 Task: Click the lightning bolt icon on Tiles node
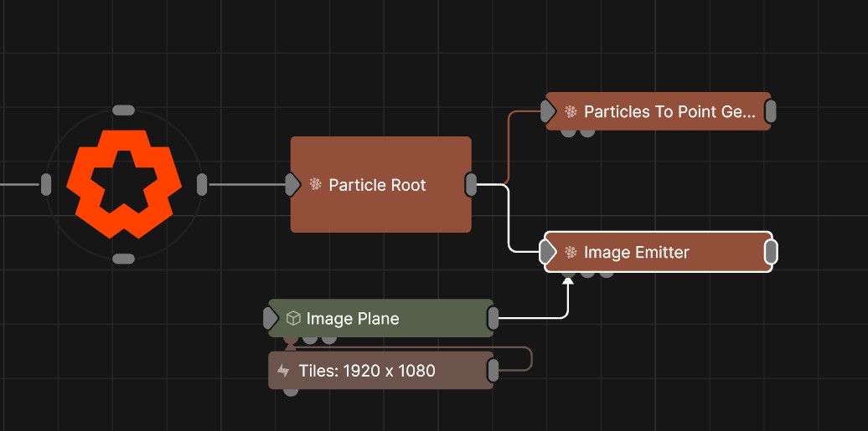click(284, 371)
